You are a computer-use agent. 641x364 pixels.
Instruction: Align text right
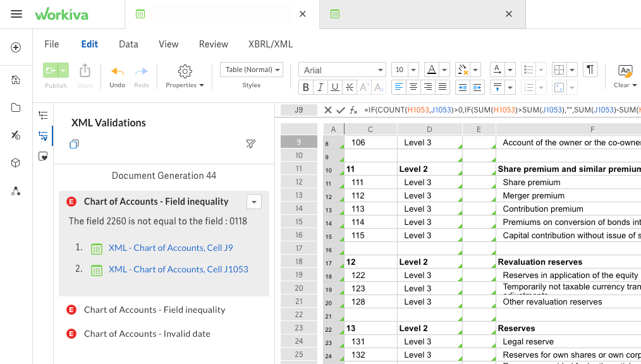(427, 87)
